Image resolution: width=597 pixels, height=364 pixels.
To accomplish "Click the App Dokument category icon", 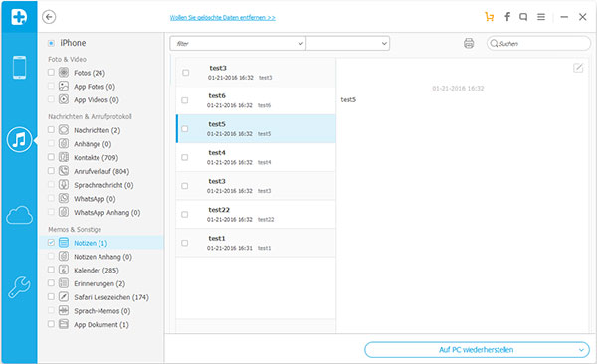I will [x=64, y=324].
